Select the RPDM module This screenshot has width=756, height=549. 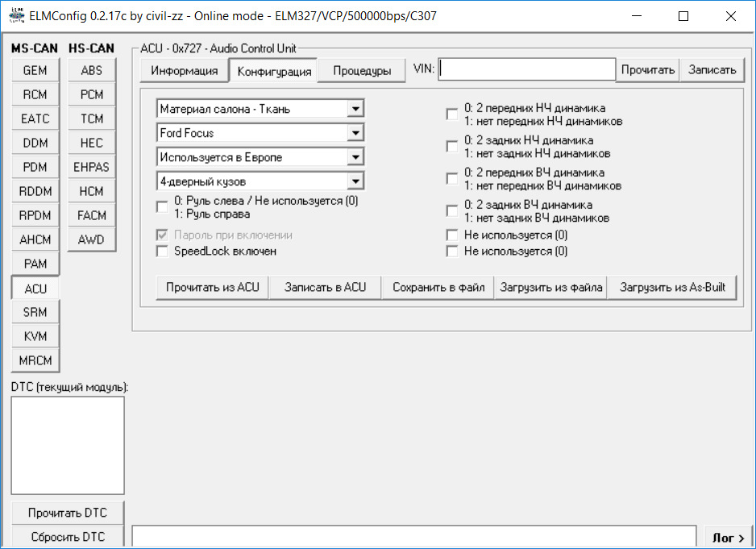tap(35, 215)
